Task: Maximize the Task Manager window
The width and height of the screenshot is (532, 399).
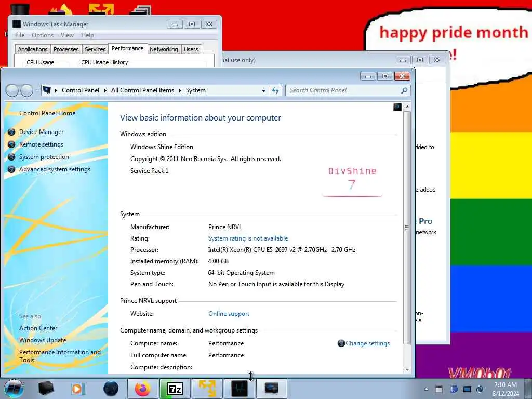Action: pos(192,24)
